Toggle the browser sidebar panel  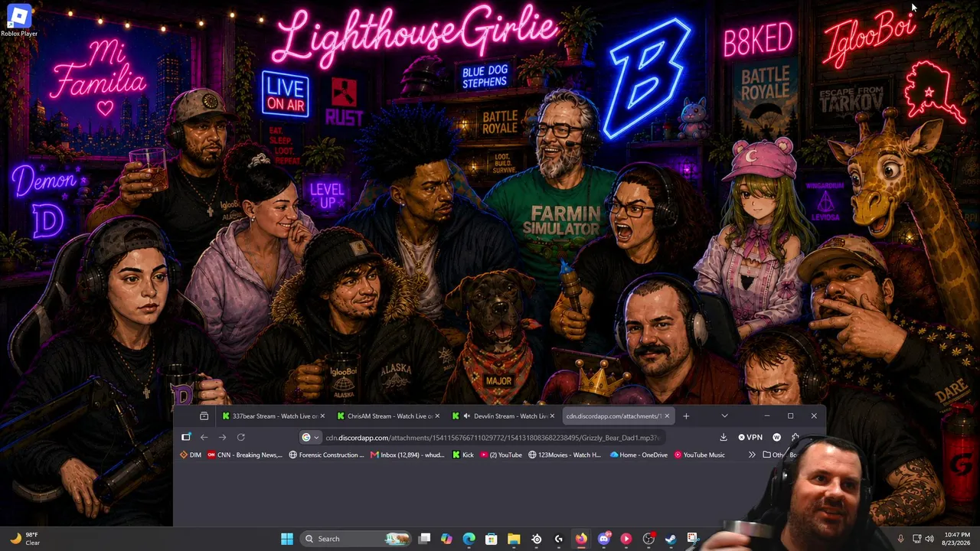(x=186, y=437)
